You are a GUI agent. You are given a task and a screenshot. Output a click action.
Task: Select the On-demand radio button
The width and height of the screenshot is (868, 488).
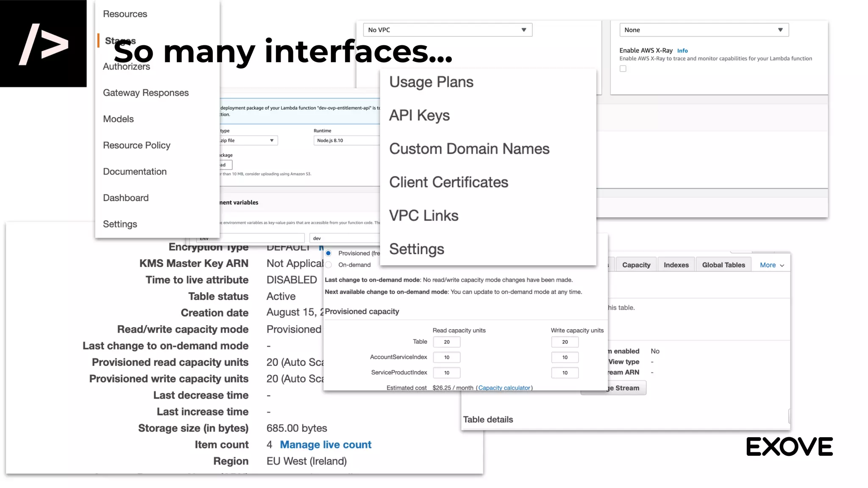click(328, 265)
